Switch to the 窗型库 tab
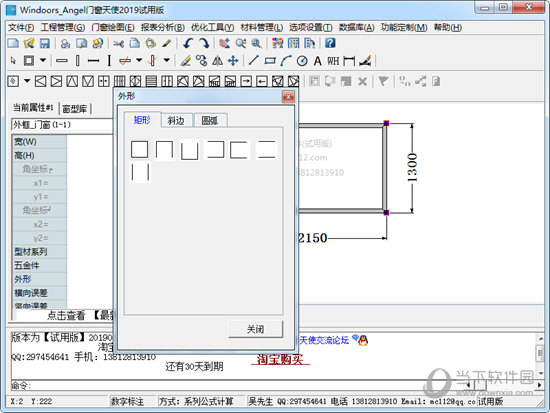550x413 pixels. (74, 109)
